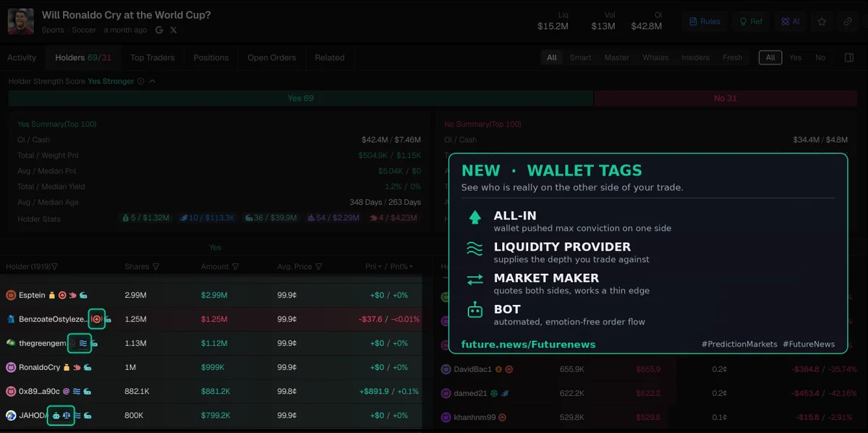Click the 10 / $113.3K holder stat chip
The image size is (868, 433).
pos(208,218)
